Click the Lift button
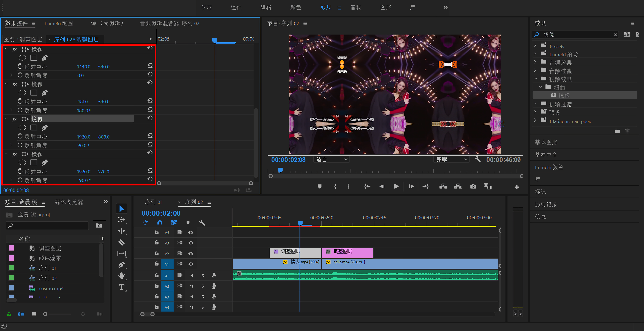644x331 pixels. [443, 186]
